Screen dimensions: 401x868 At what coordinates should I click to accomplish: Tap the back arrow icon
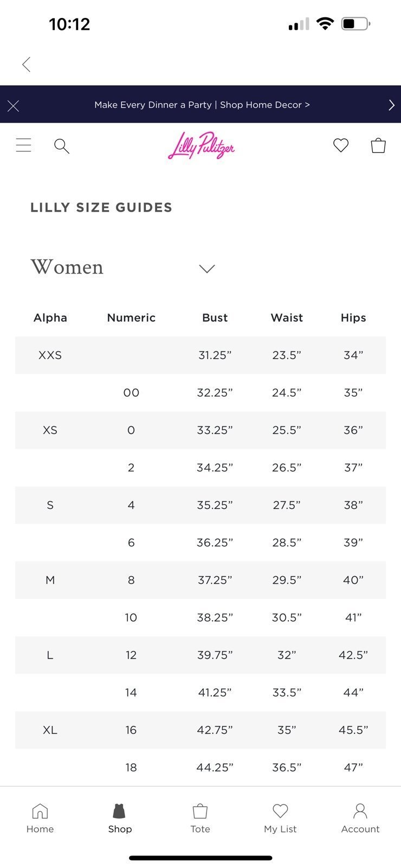tap(26, 65)
